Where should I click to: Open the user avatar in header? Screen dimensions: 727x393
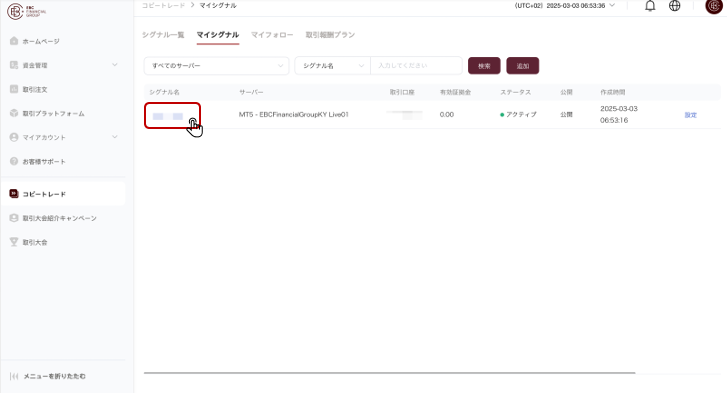[x=714, y=6]
